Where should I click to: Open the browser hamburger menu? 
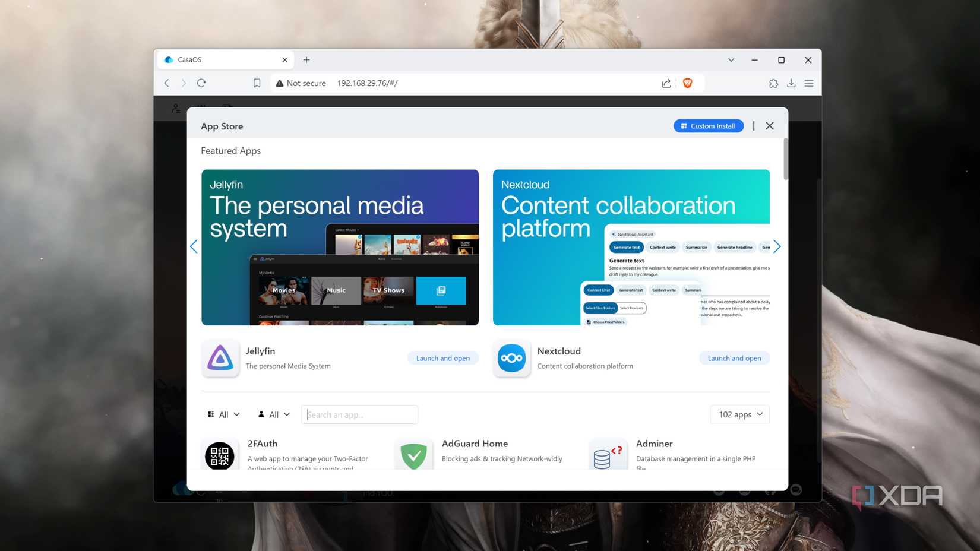click(809, 83)
